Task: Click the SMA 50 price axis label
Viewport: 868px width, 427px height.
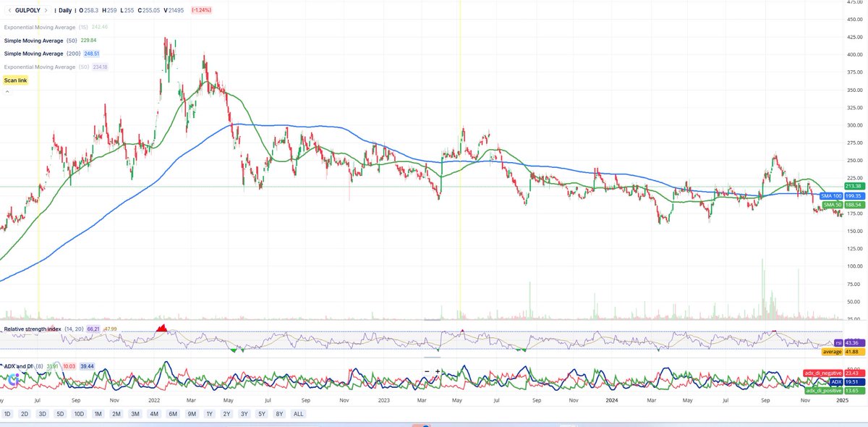Action: point(833,205)
